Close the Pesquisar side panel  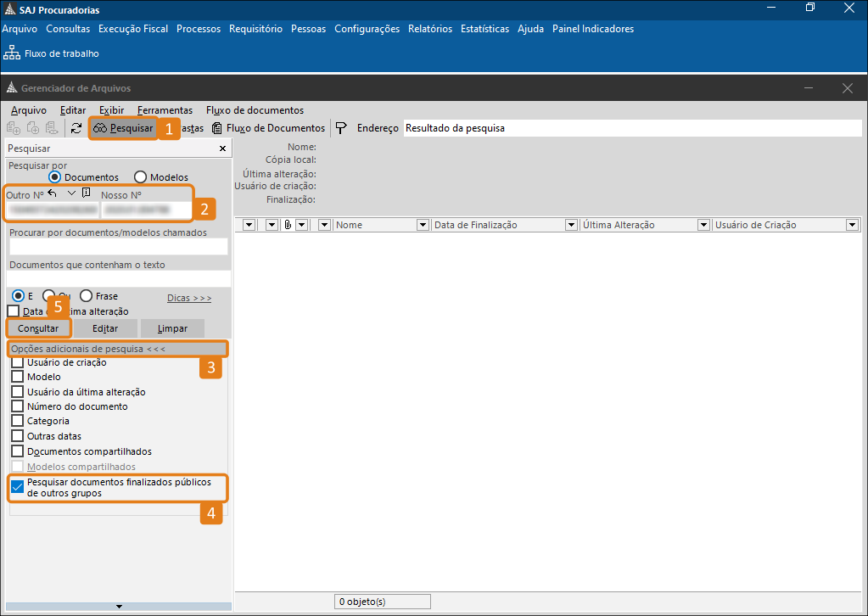click(222, 148)
